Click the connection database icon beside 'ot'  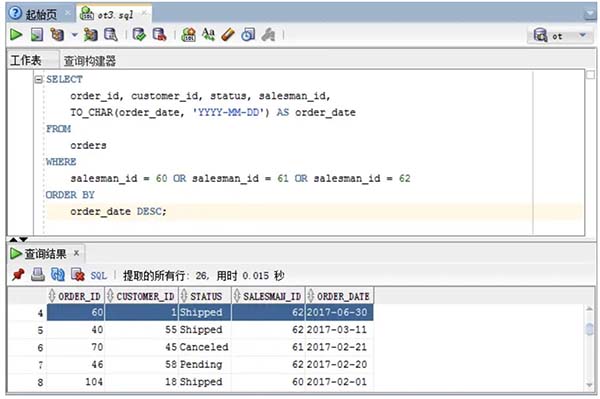[540, 36]
